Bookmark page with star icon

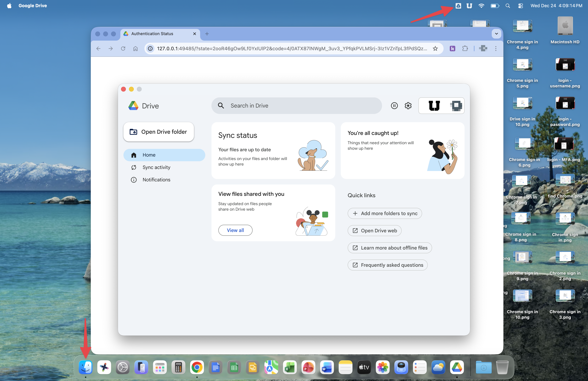point(435,49)
